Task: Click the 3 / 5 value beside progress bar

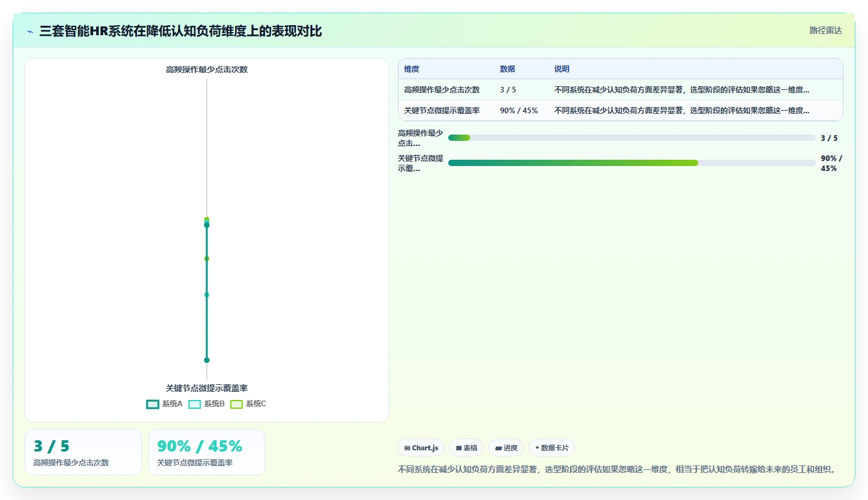Action: click(x=829, y=138)
